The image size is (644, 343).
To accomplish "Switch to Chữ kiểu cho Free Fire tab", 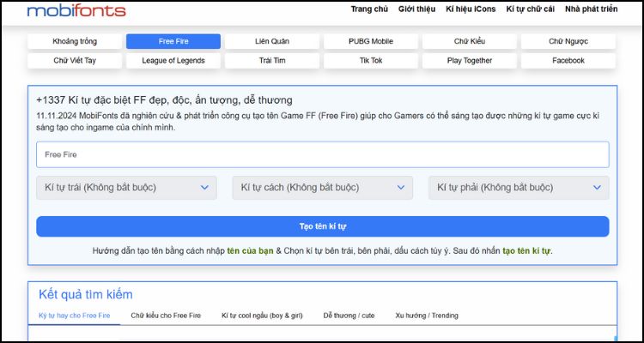I will [166, 316].
